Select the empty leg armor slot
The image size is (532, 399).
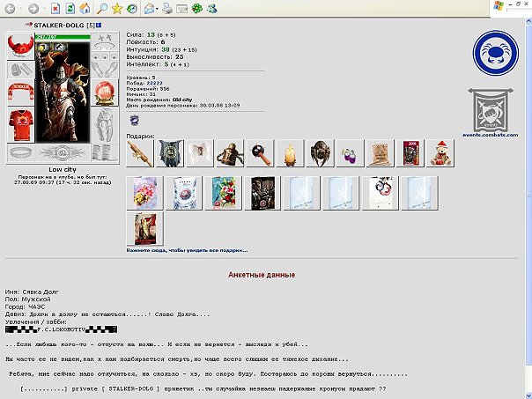point(105,124)
